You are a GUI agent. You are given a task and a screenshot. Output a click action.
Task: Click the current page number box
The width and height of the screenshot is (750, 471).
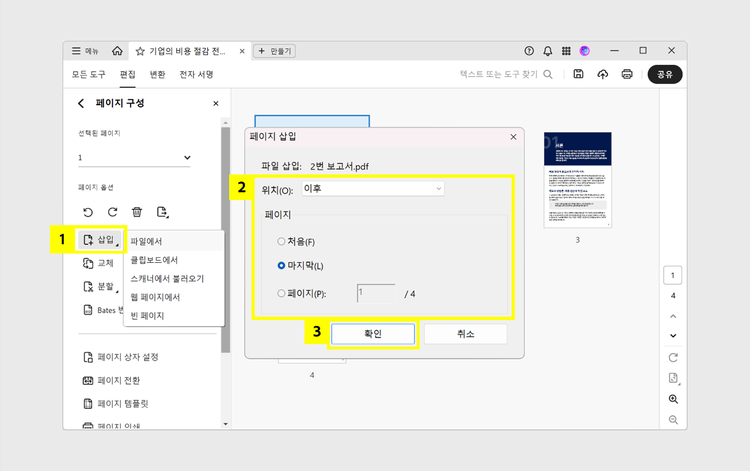click(673, 275)
